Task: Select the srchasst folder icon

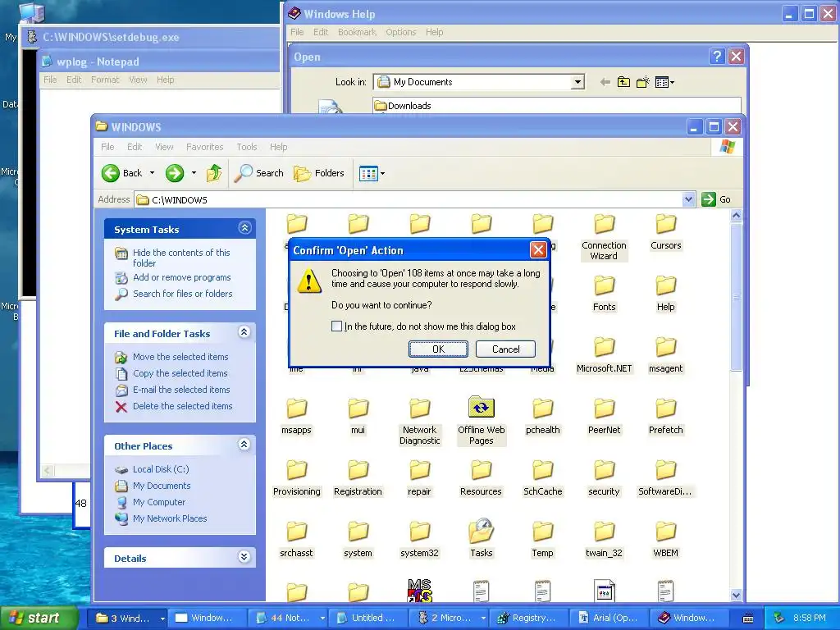Action: 297,532
